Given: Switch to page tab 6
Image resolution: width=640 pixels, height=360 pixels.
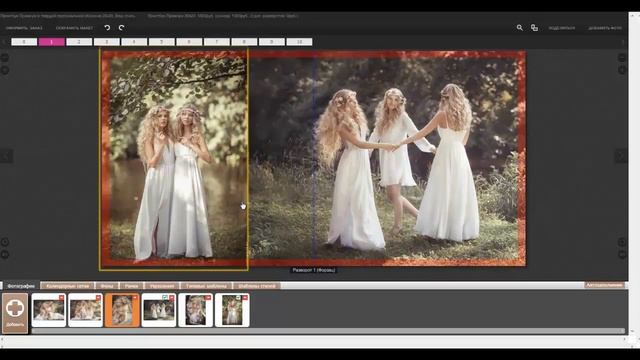Looking at the screenshot, I should (x=189, y=42).
